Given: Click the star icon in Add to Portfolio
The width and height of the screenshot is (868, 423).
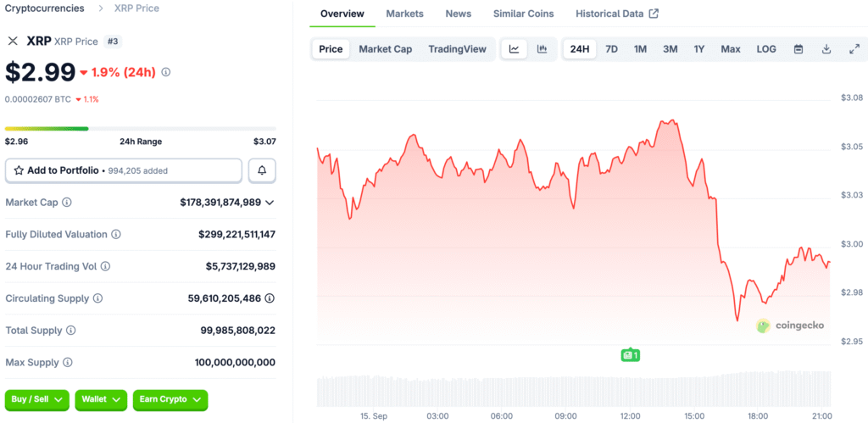Looking at the screenshot, I should (19, 170).
